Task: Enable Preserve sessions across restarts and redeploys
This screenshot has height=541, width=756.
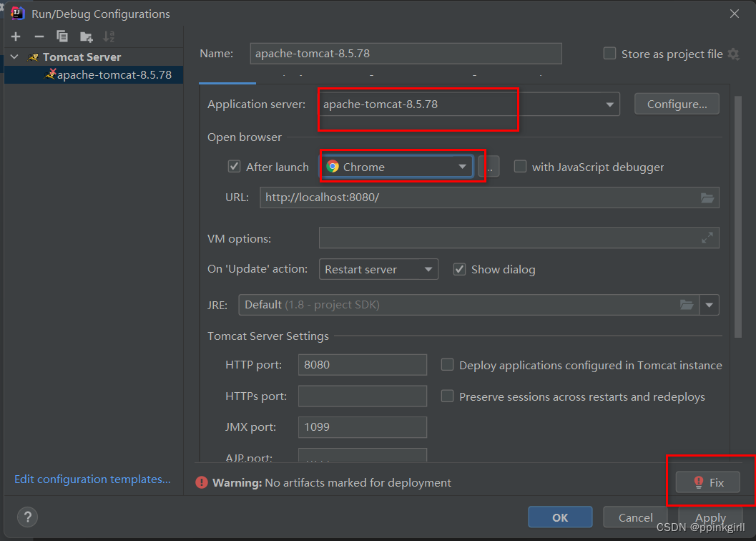Action: [x=448, y=396]
